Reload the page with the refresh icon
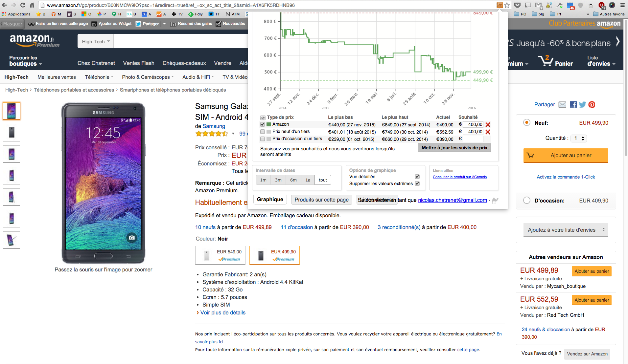The image size is (628, 364). (23, 5)
